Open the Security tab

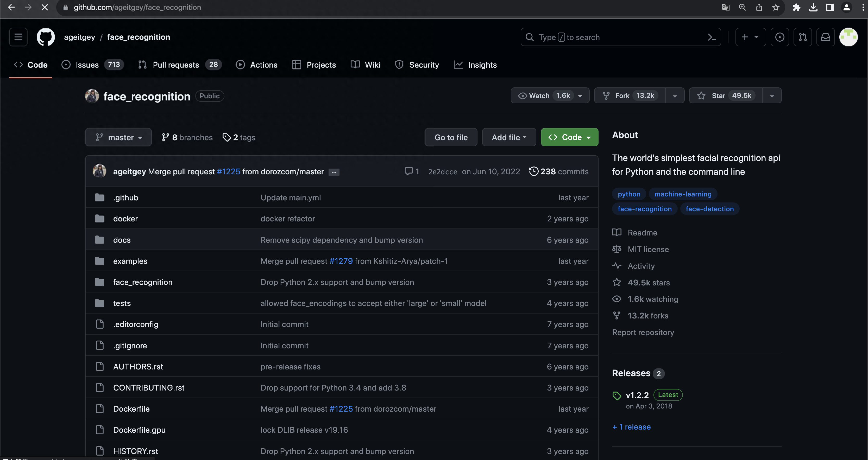pos(417,65)
